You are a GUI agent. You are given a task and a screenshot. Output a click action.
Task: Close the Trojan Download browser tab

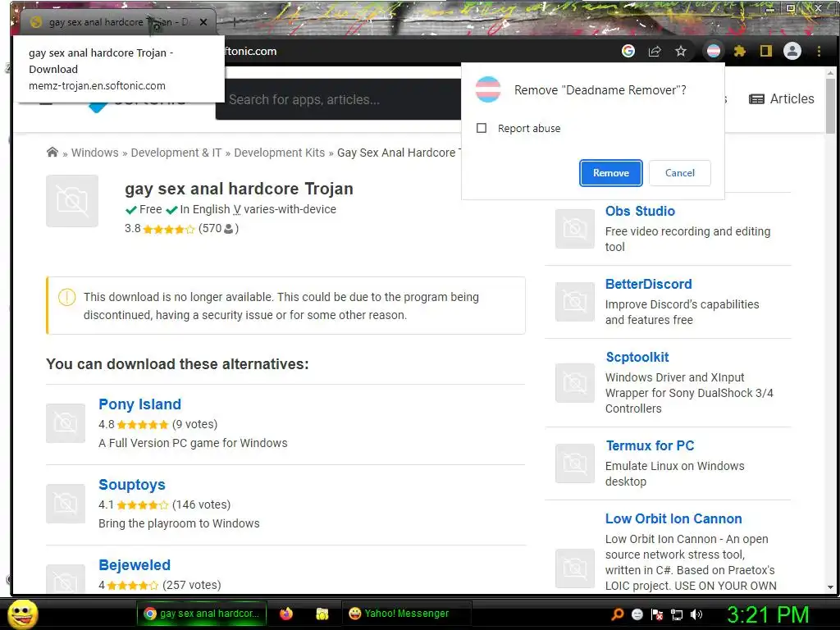203,22
